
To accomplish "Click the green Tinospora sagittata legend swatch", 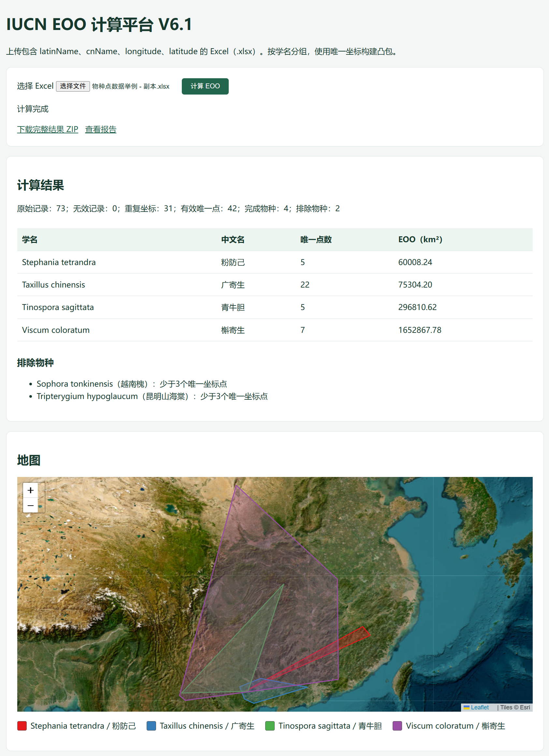I will [x=270, y=726].
